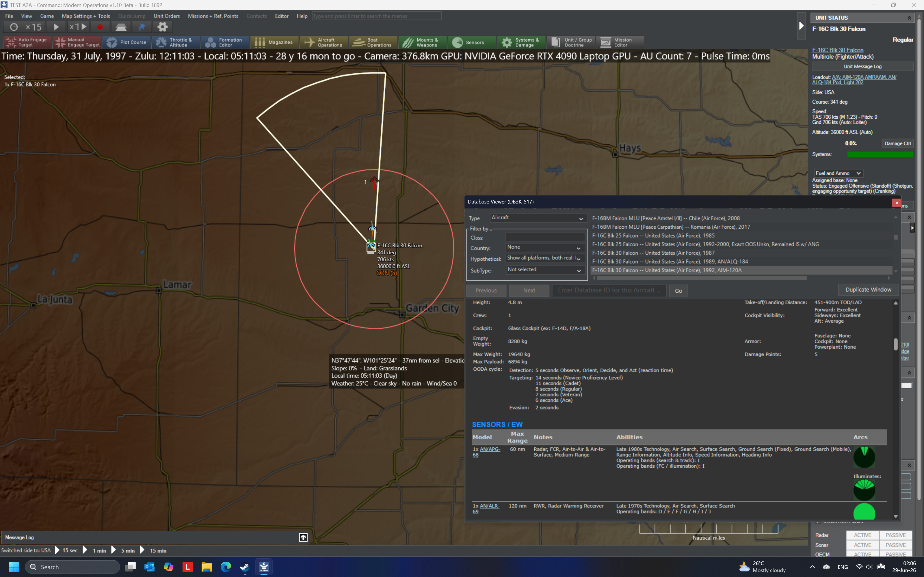Click the blue arrow icon in the top toolbar
This screenshot has width=924, height=577.
(x=142, y=27)
